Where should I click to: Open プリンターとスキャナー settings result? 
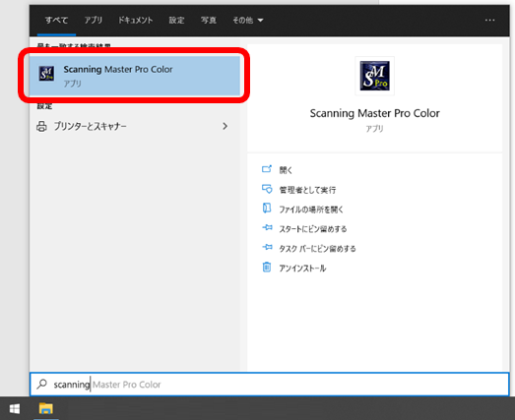pos(135,126)
